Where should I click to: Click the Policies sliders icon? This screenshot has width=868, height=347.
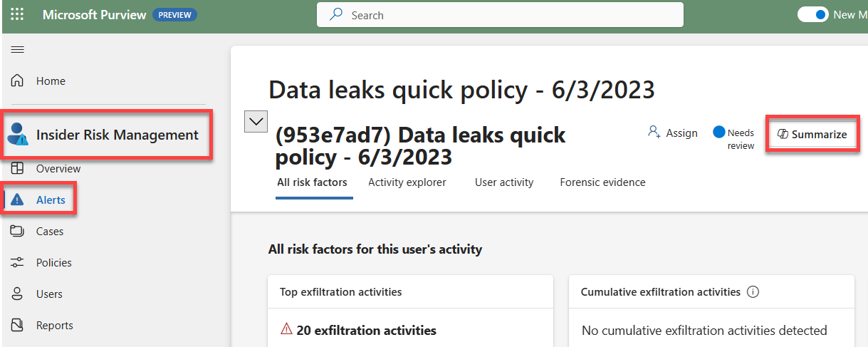(x=18, y=263)
